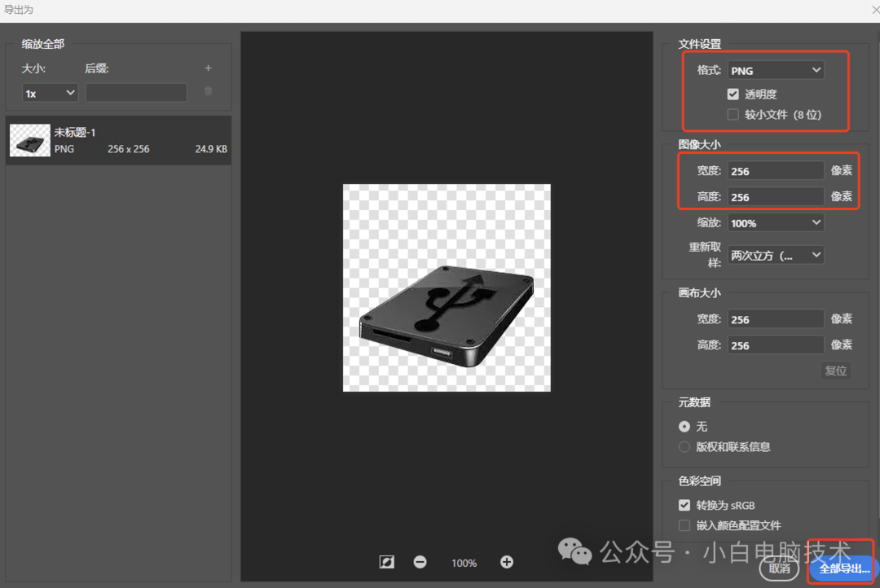Zoom out preview with minus icon

420,562
